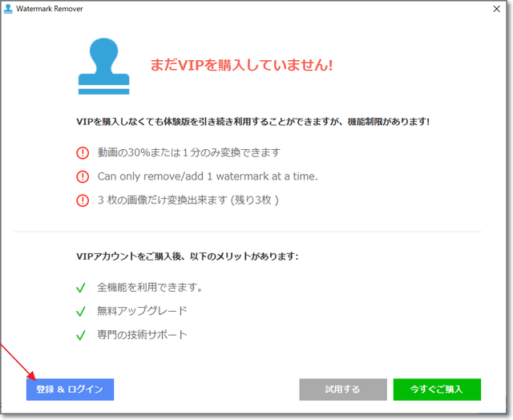Click the green checkmark beside 専門の技術サポート

pyautogui.click(x=80, y=334)
